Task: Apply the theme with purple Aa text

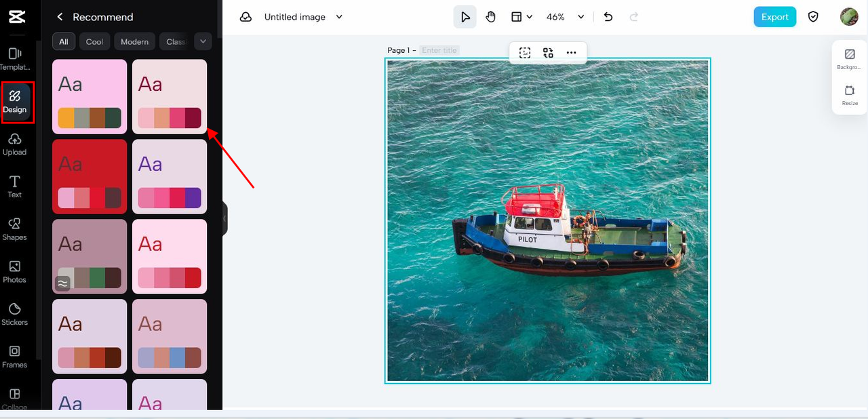Action: tap(170, 176)
